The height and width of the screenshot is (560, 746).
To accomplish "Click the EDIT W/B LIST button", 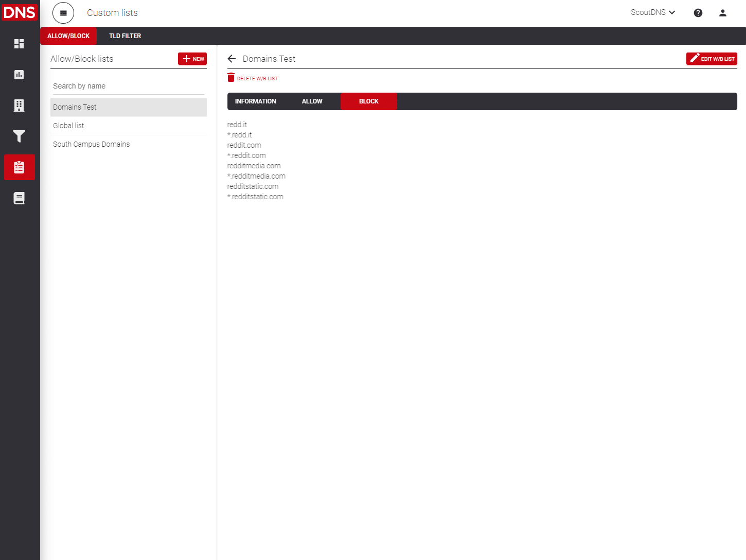I will coord(712,59).
